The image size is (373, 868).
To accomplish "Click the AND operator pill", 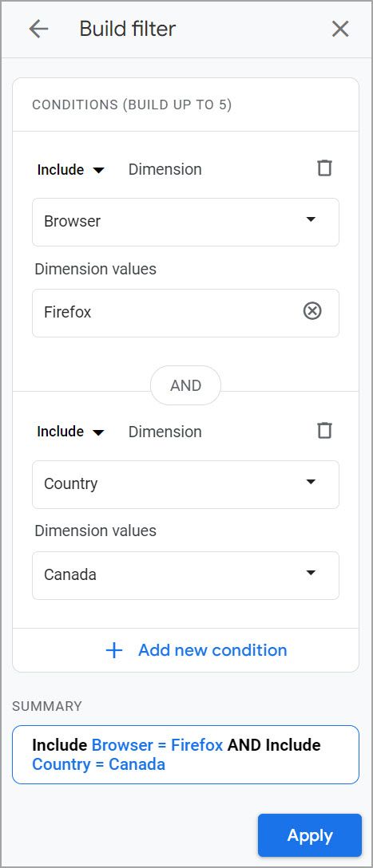I will coord(185,385).
